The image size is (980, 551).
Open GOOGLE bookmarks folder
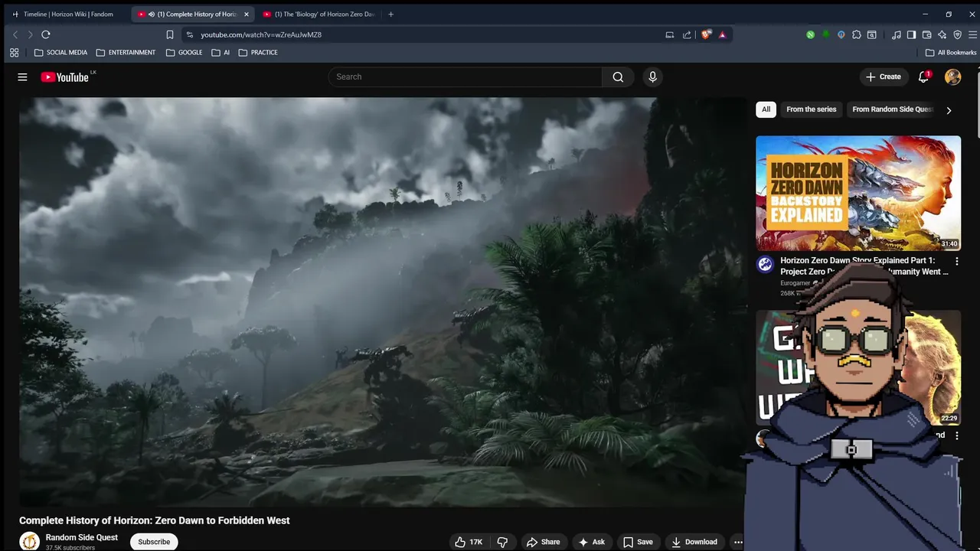click(x=184, y=53)
